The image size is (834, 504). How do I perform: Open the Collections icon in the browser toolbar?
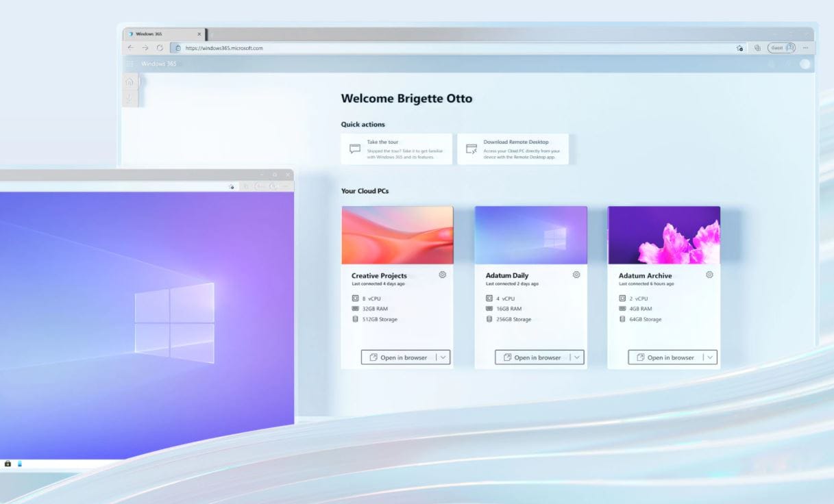(x=757, y=48)
